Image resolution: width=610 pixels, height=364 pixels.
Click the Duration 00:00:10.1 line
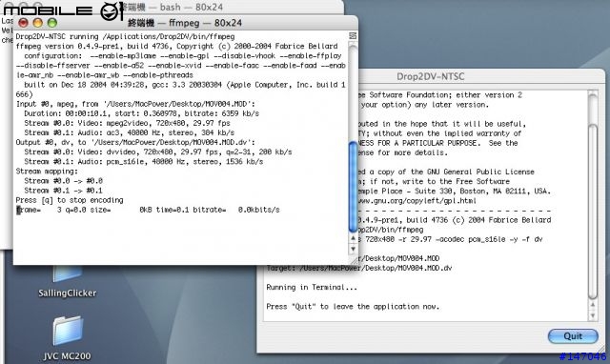tap(142, 113)
